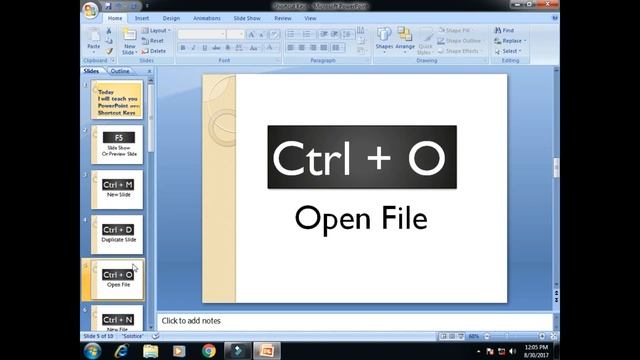The image size is (640, 360).
Task: Click the Copy icon in Clipboard group
Action: tap(109, 41)
